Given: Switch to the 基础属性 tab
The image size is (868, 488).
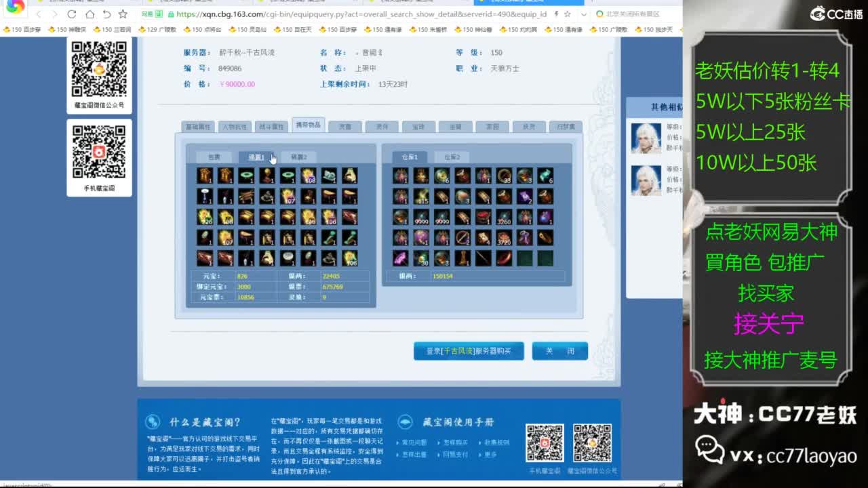Looking at the screenshot, I should (198, 127).
